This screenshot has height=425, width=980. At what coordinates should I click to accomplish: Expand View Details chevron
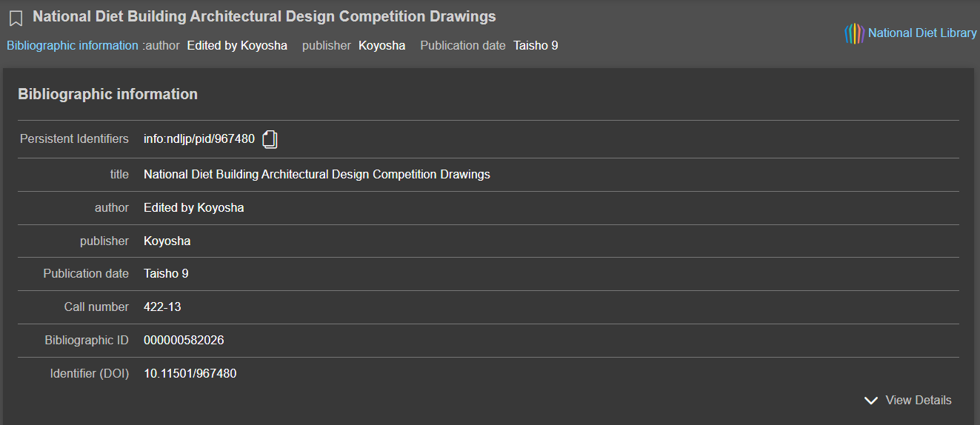click(x=871, y=401)
